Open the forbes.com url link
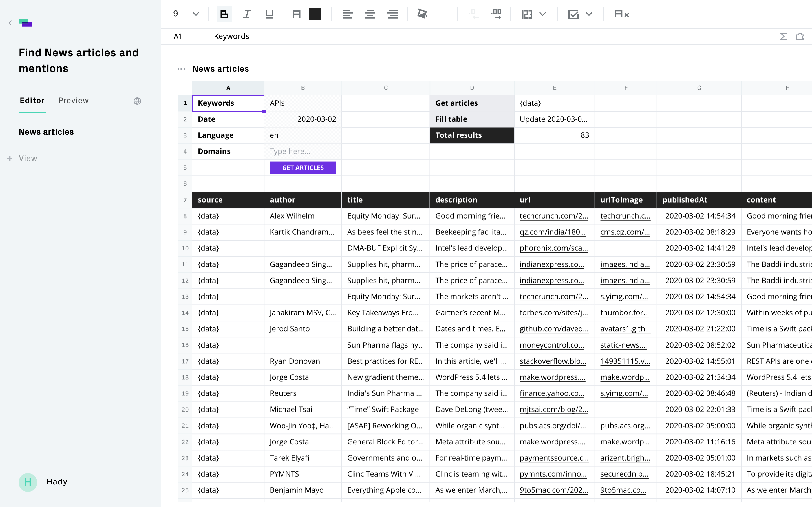Viewport: 812px width, 507px height. [x=553, y=313]
